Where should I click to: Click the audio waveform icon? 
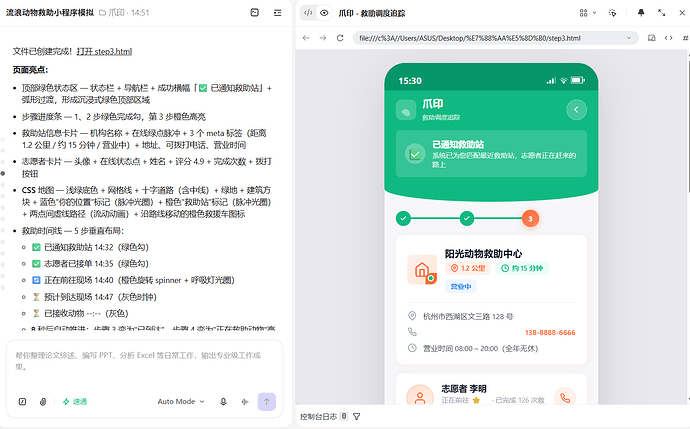coord(245,401)
